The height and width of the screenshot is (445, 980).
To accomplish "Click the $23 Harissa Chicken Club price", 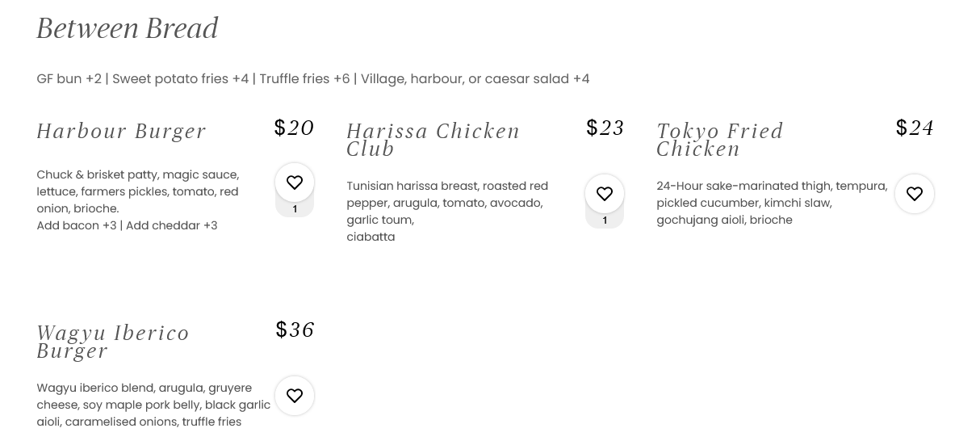I will pyautogui.click(x=605, y=128).
